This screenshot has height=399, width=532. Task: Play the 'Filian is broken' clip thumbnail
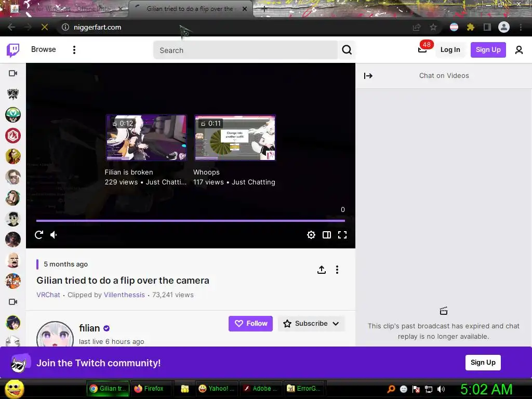pyautogui.click(x=146, y=137)
